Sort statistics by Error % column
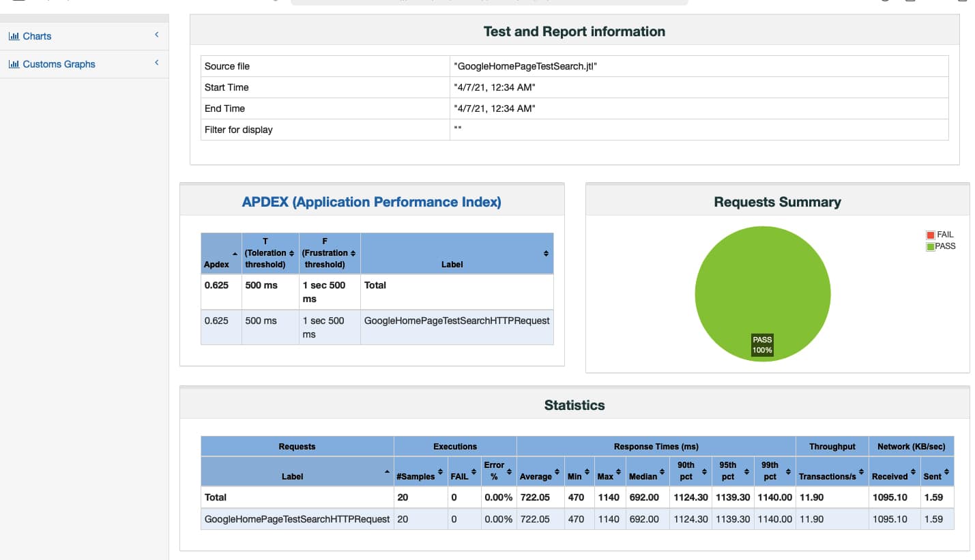This screenshot has width=975, height=560. 509,471
